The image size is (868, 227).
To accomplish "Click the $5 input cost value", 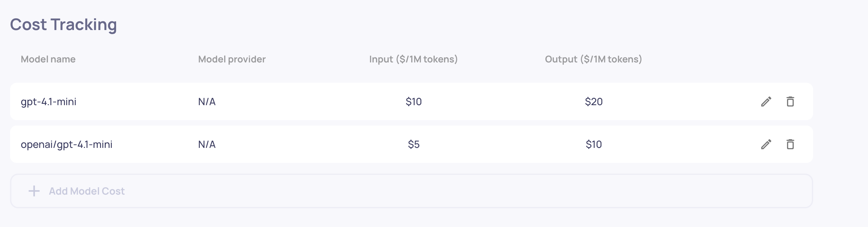I will click(414, 144).
